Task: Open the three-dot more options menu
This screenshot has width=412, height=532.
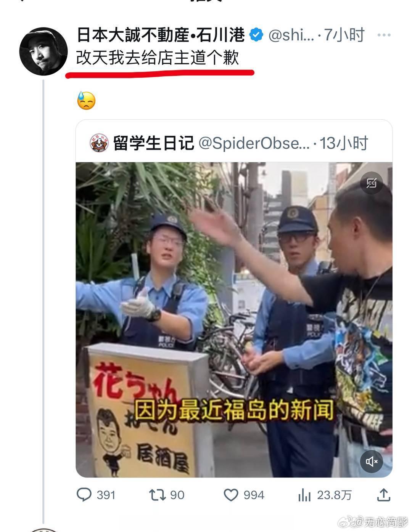Action: click(383, 35)
